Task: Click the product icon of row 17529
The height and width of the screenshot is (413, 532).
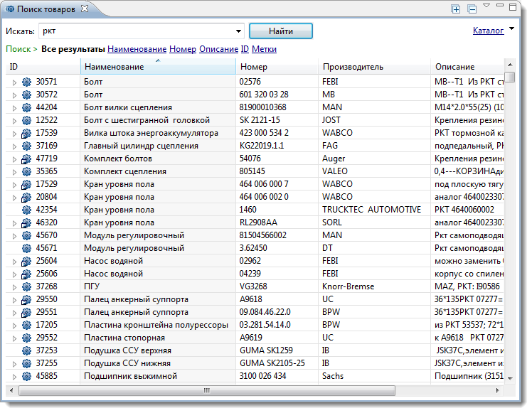Action: 26,184
